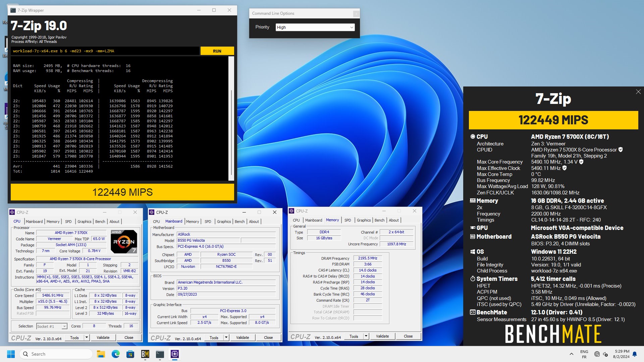Click Close button in left CPU-Z window
Image resolution: width=644 pixels, height=362 pixels.
pos(129,338)
